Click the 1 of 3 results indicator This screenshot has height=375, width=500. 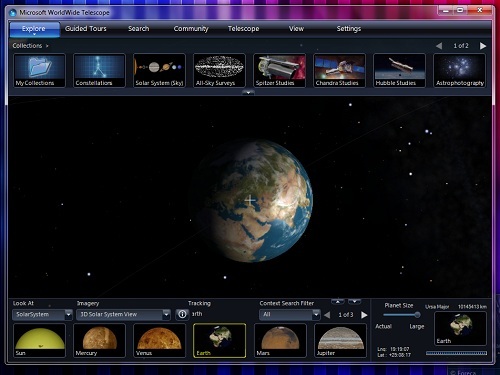coord(346,315)
